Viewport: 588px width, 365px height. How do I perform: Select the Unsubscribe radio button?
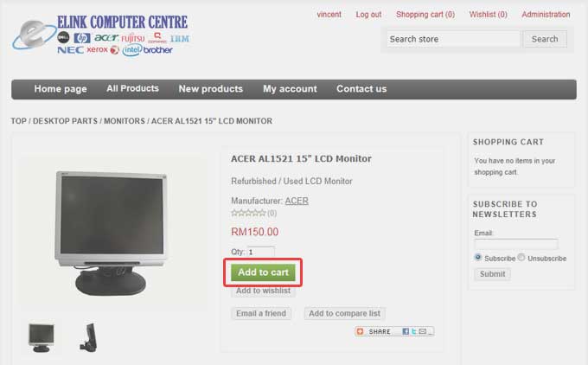(x=521, y=258)
